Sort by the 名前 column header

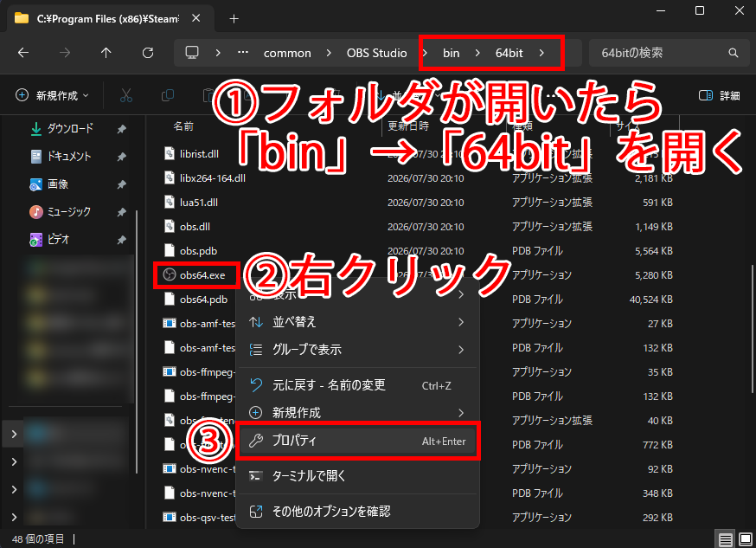click(x=183, y=126)
